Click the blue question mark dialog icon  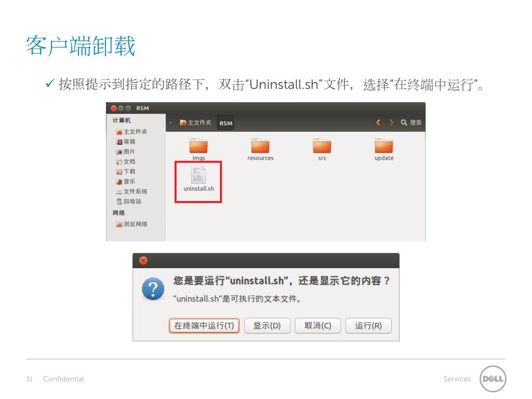153,289
